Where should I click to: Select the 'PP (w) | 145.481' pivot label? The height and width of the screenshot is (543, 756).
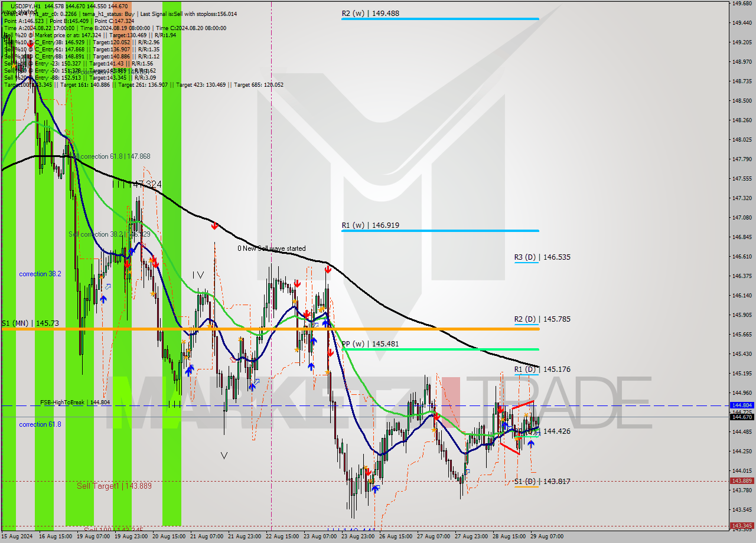(x=370, y=344)
